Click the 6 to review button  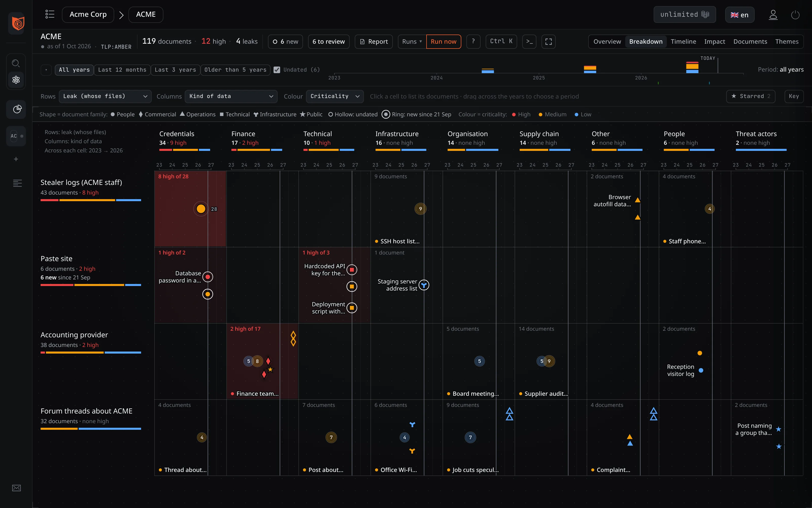click(329, 42)
